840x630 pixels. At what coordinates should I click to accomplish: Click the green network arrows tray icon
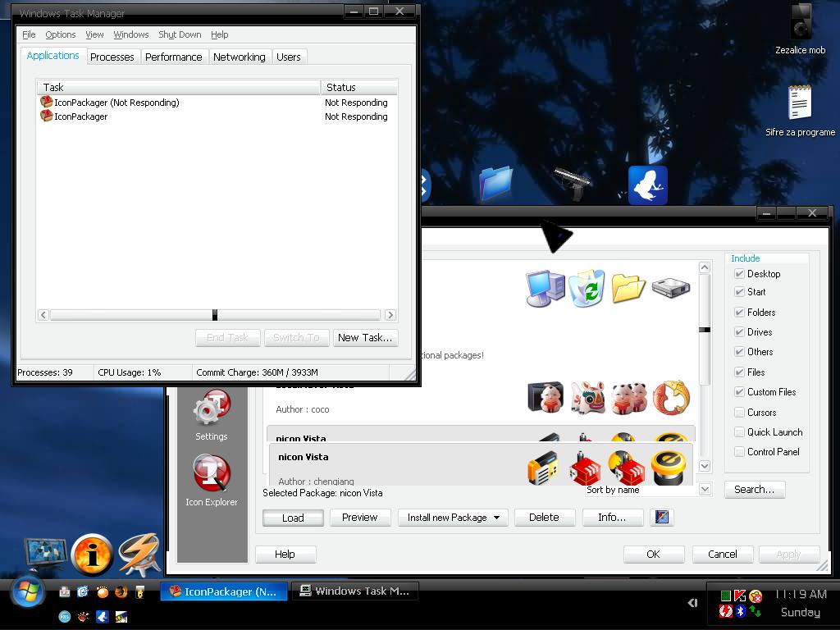756,610
